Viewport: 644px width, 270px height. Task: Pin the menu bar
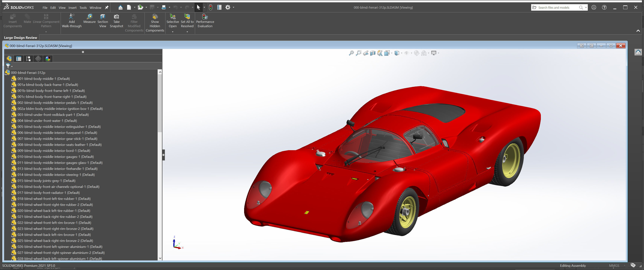(x=107, y=7)
